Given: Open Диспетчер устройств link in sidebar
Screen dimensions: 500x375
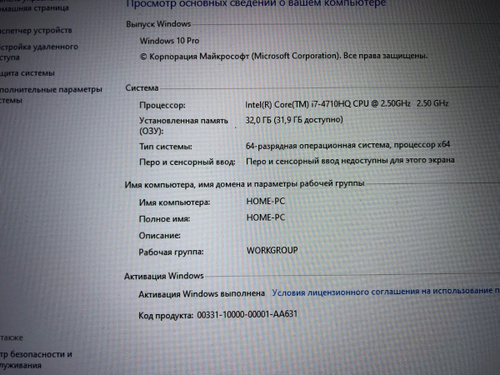Looking at the screenshot, I should 36,30.
